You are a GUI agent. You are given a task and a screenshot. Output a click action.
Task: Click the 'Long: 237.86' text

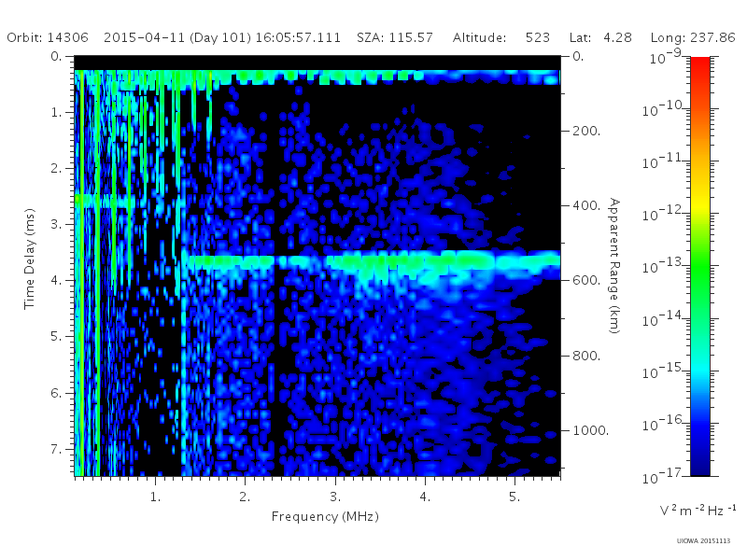693,37
